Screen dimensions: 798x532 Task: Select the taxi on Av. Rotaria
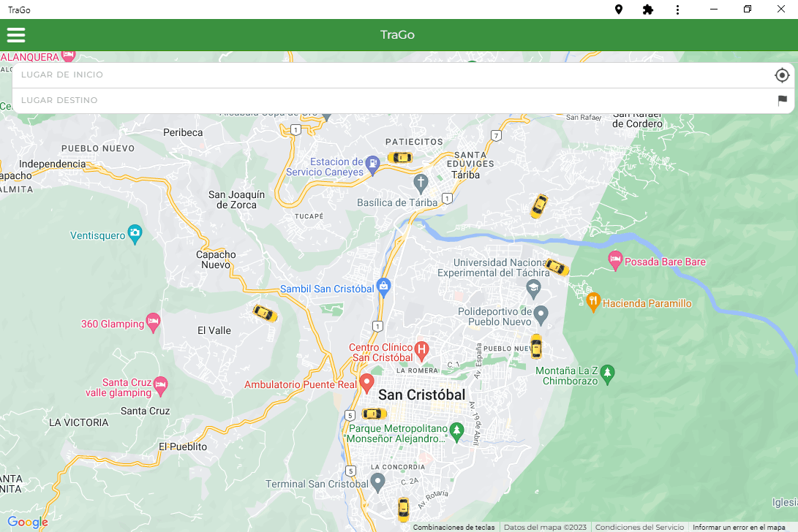403,509
